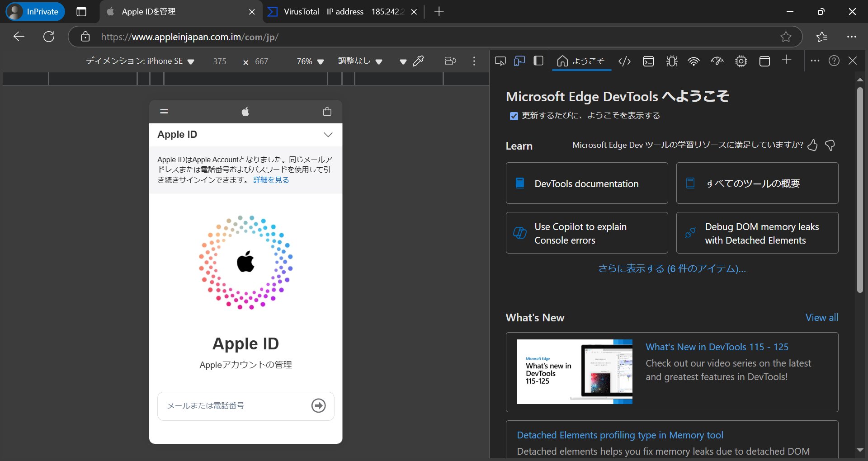The image size is (868, 461).
Task: Open What's New in DevTools 115 - 125 link
Action: (x=717, y=347)
